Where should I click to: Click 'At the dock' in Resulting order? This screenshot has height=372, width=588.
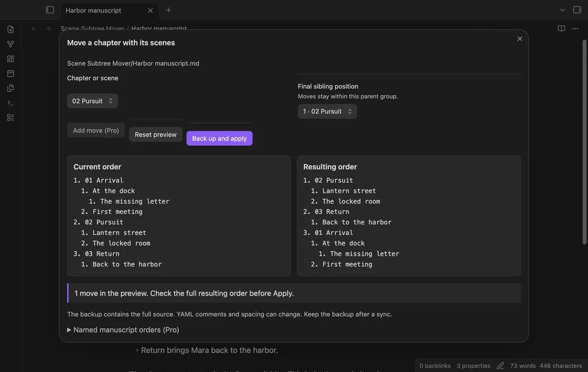[x=343, y=243]
